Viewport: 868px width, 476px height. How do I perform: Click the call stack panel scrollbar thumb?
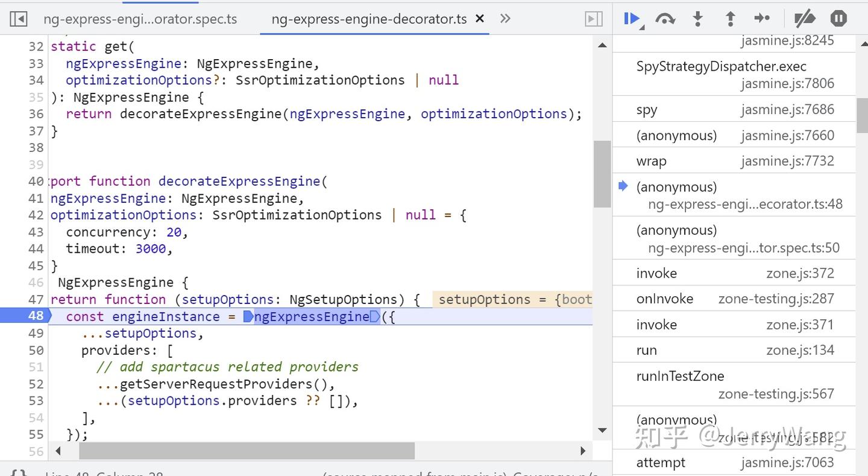[862, 115]
